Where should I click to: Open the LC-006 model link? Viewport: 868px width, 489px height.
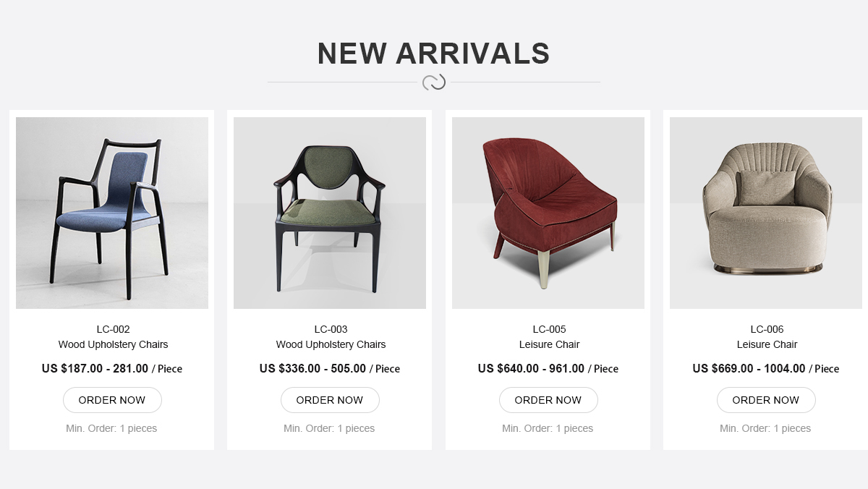pos(767,329)
